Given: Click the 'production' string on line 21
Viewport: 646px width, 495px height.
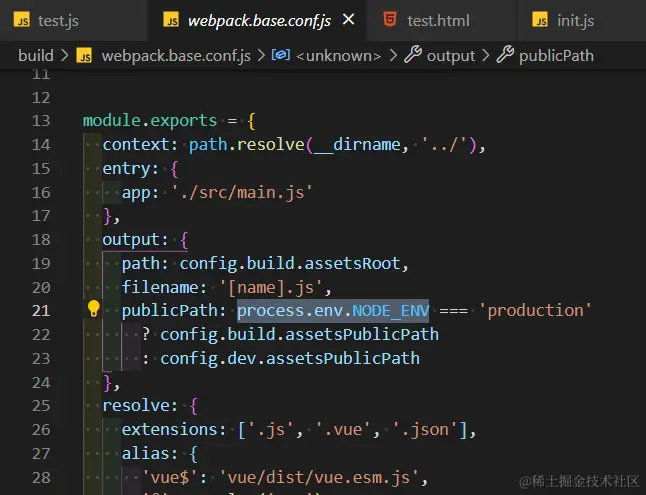Looking at the screenshot, I should point(535,310).
